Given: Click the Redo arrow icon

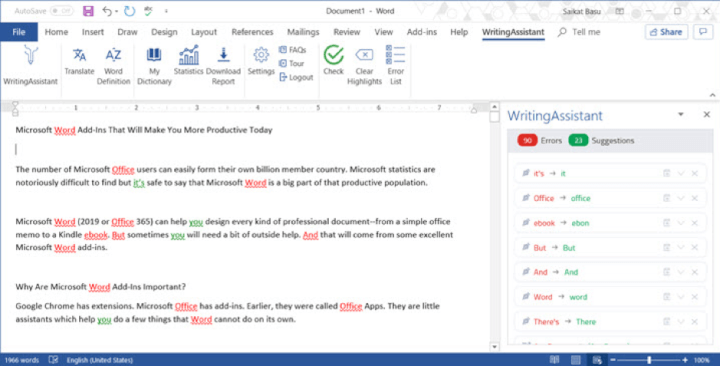Looking at the screenshot, I should pyautogui.click(x=130, y=11).
